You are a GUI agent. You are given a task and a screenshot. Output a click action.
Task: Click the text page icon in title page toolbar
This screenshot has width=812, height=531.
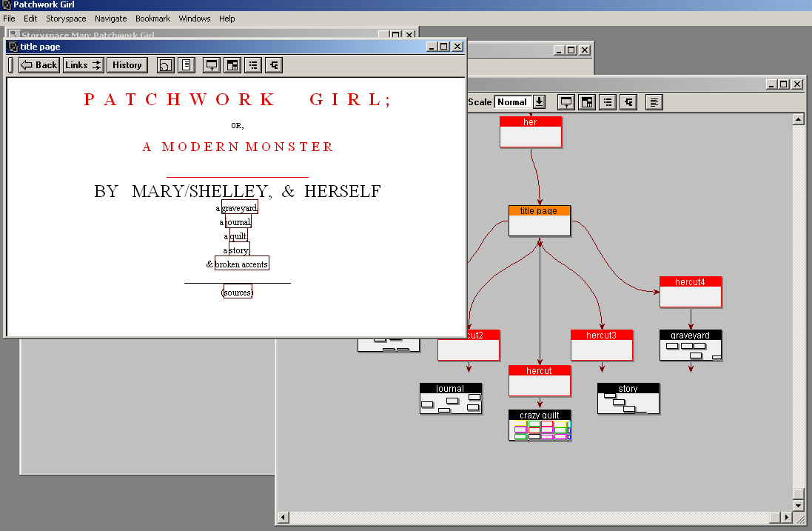point(187,65)
